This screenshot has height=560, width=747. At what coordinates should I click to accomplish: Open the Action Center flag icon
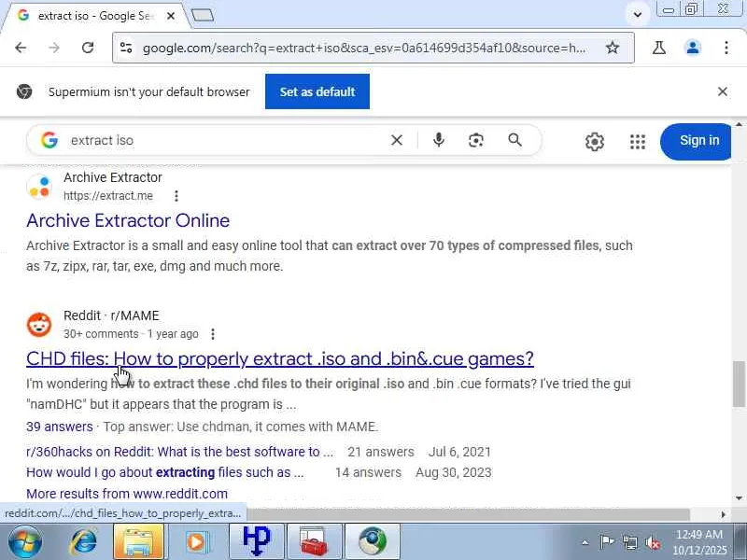(x=606, y=542)
